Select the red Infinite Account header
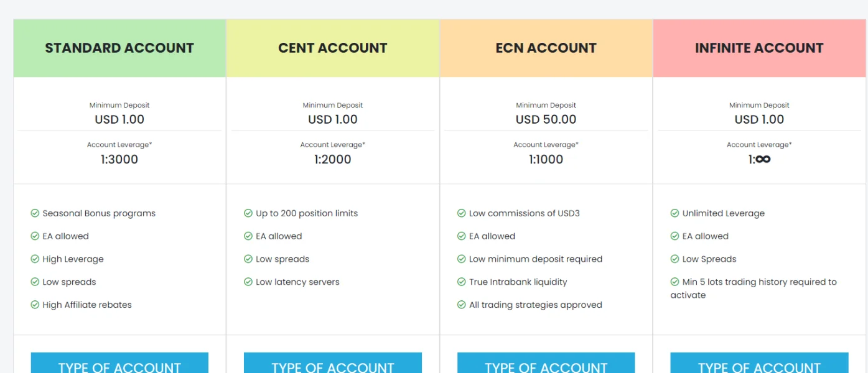868x373 pixels. (759, 48)
